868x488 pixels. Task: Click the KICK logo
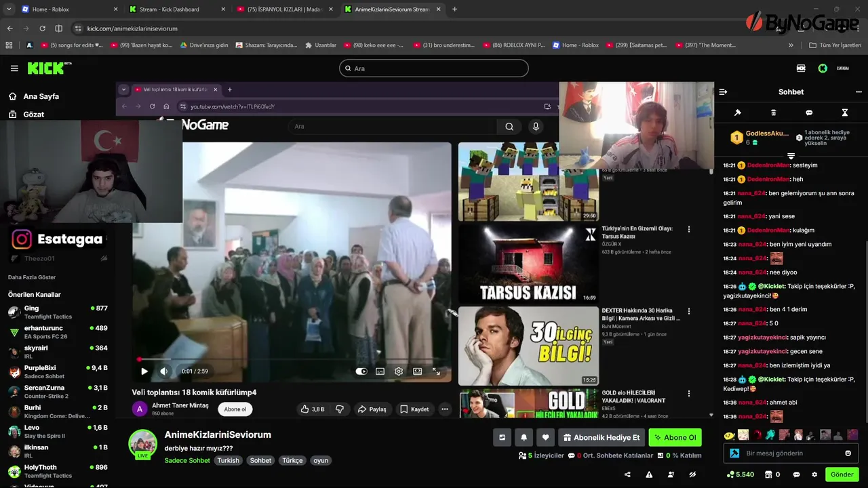pyautogui.click(x=49, y=68)
